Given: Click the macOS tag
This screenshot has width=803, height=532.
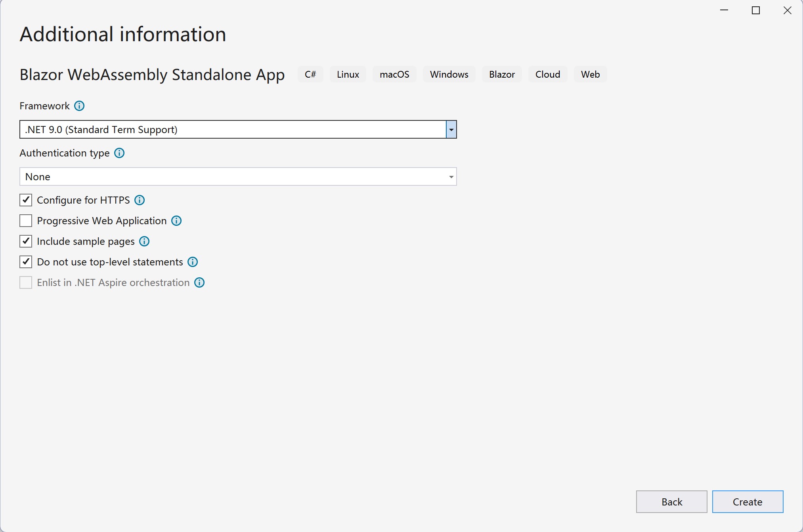Looking at the screenshot, I should pos(394,74).
